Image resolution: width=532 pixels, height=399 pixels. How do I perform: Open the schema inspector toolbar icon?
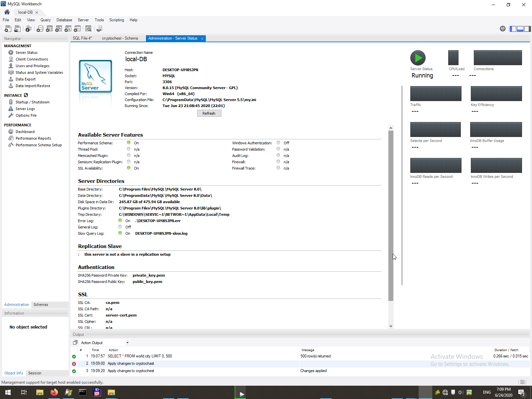pos(29,29)
